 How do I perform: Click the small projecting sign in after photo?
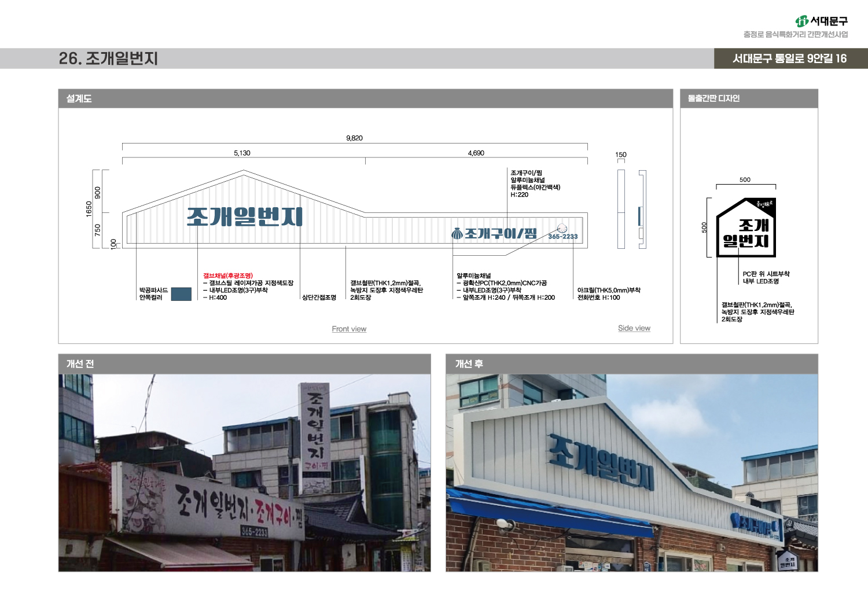[787, 561]
